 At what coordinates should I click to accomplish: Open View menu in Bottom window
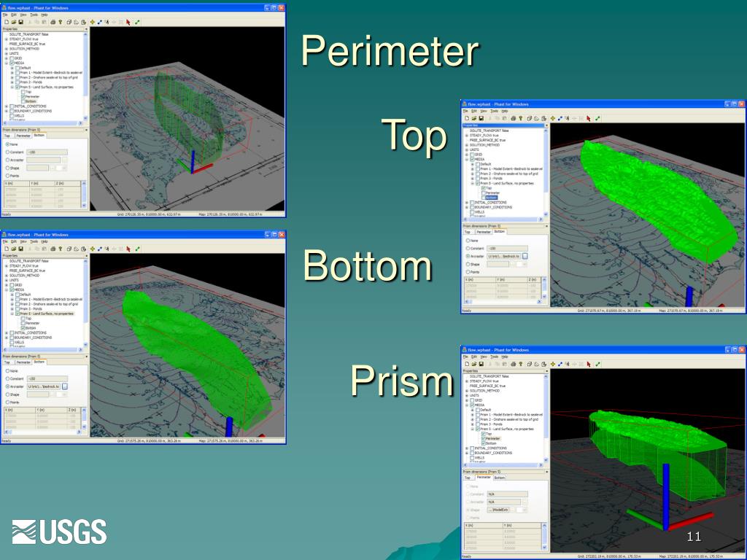click(x=23, y=241)
